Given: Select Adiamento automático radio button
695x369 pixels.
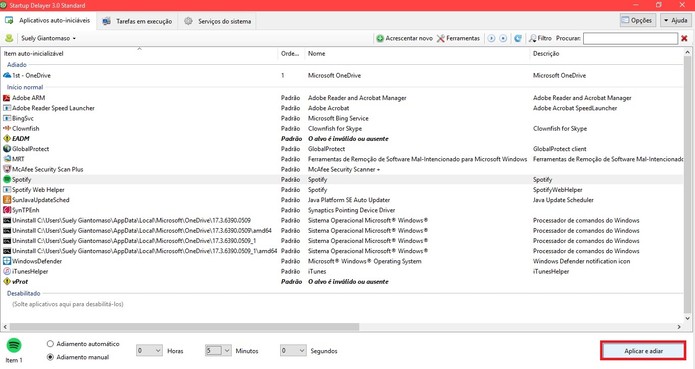Looking at the screenshot, I should coord(50,344).
